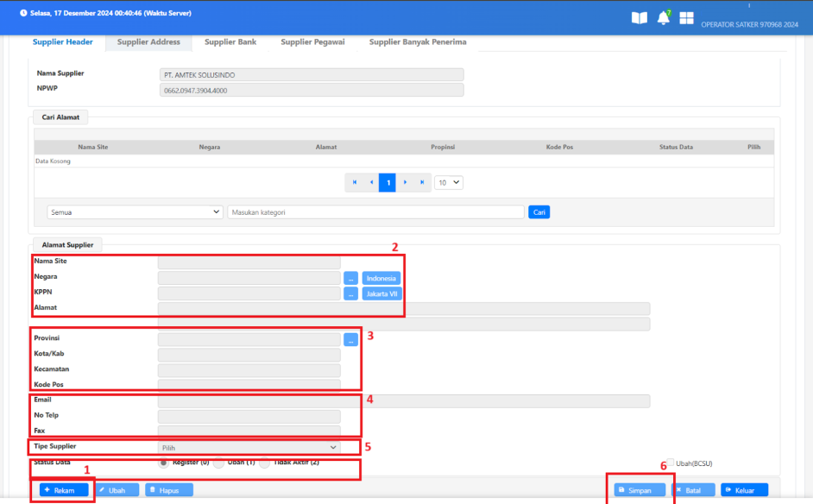813x504 pixels.
Task: Open the Tipe Supplier dropdown
Action: pyautogui.click(x=249, y=447)
